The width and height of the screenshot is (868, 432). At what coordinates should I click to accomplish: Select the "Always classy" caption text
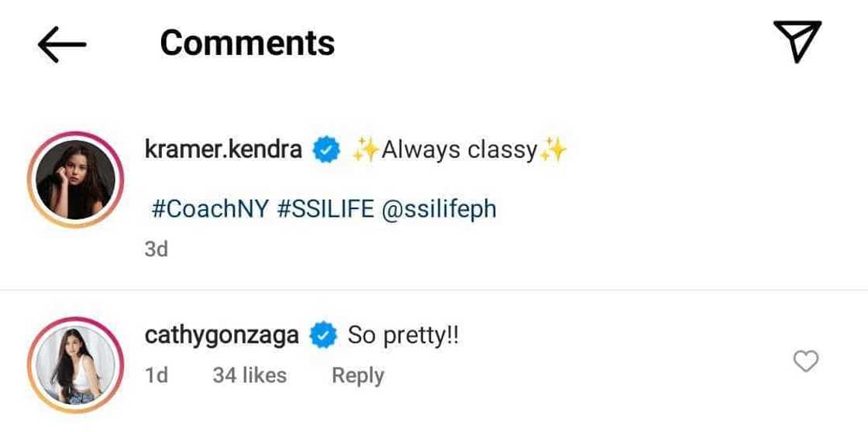[x=460, y=149]
